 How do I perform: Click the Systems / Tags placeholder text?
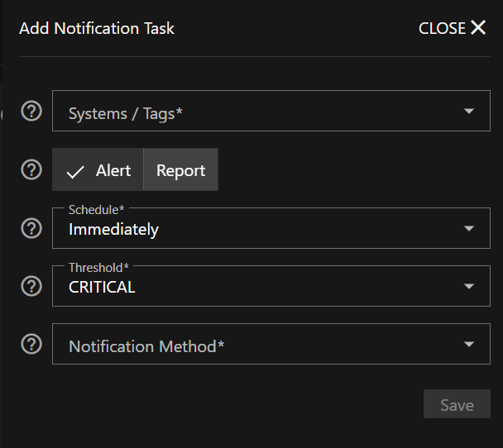[x=125, y=114]
